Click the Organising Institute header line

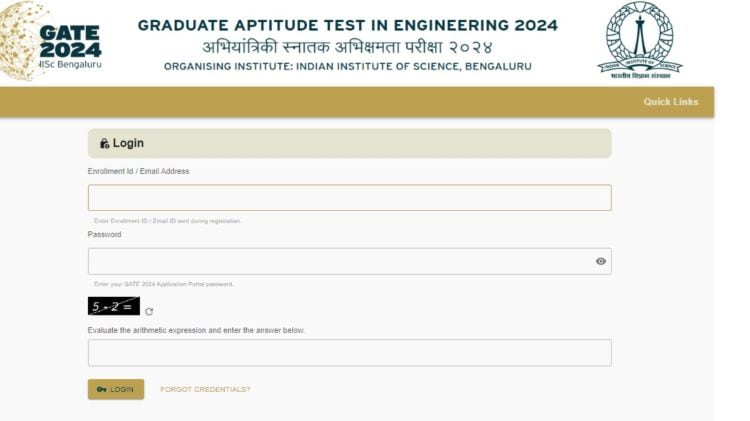(x=347, y=66)
